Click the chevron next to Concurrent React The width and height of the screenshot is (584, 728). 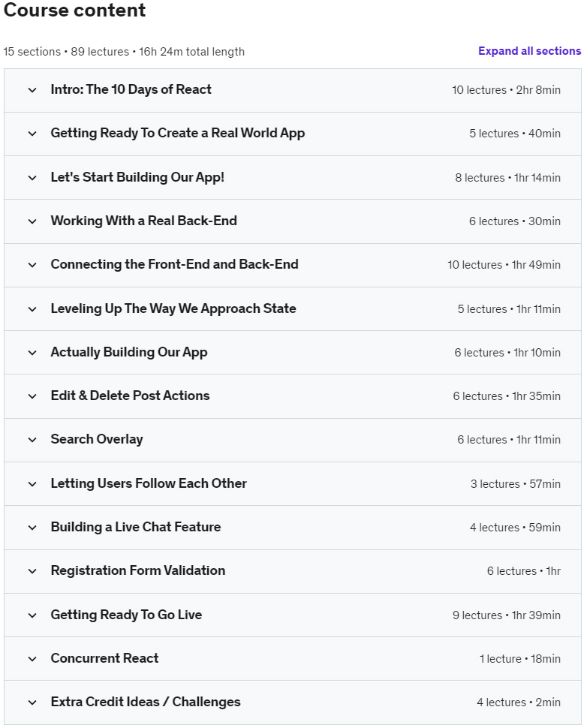32,659
